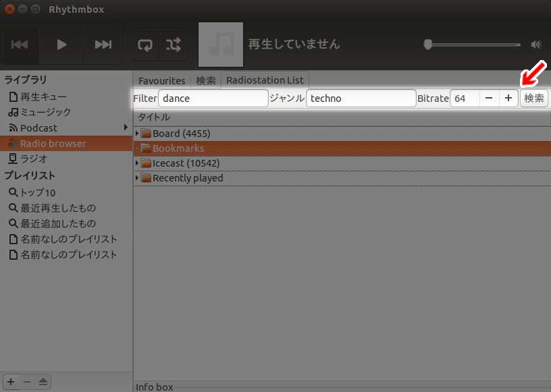Expand the Podcast sidebar entry
The width and height of the screenshot is (551, 392).
[x=127, y=128]
